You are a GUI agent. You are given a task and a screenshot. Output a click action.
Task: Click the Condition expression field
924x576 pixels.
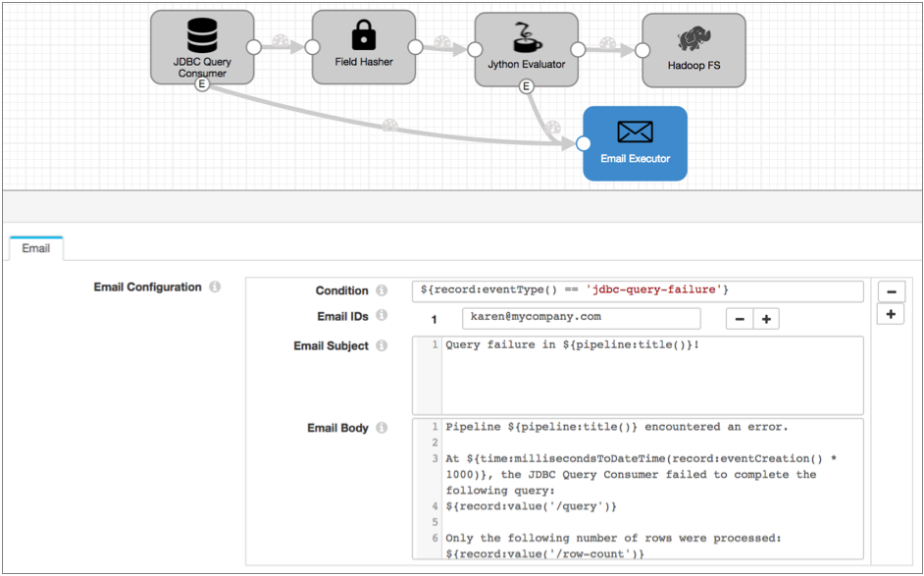click(638, 290)
